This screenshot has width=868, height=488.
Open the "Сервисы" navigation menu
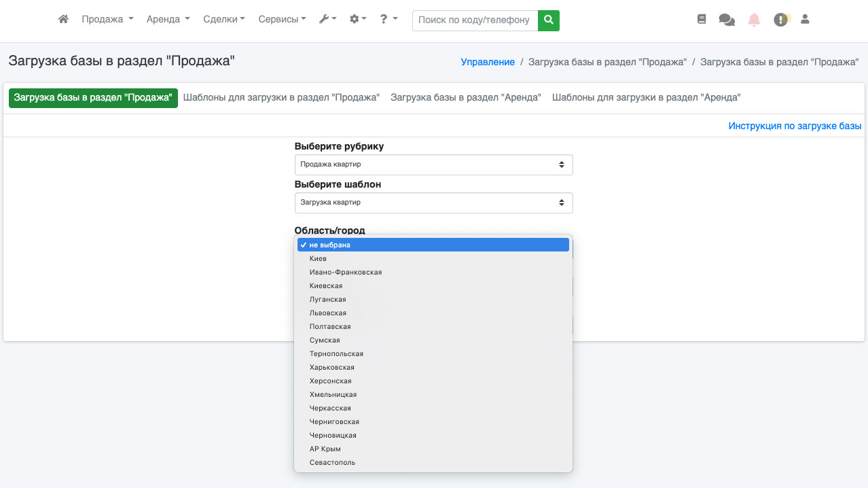click(282, 20)
